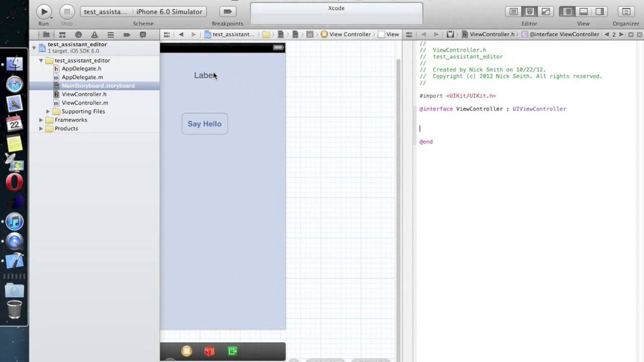Expand the Products folder
The width and height of the screenshot is (644, 362).
[41, 128]
